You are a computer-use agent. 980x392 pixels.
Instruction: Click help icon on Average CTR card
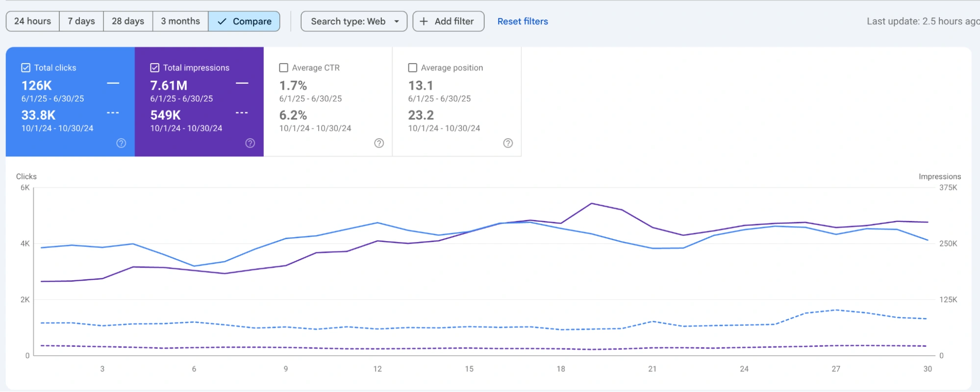(379, 143)
